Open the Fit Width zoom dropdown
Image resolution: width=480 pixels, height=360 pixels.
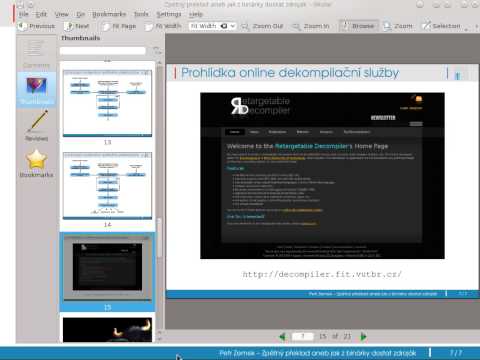[212, 26]
